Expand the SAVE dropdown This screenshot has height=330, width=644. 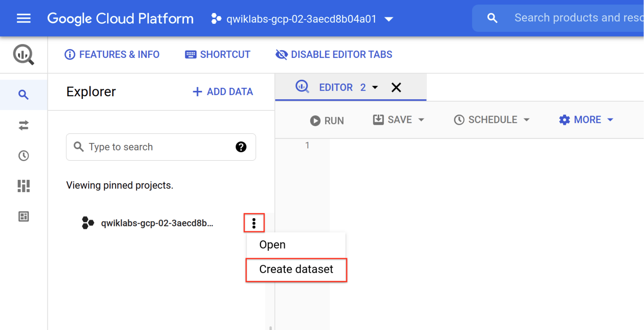[399, 120]
